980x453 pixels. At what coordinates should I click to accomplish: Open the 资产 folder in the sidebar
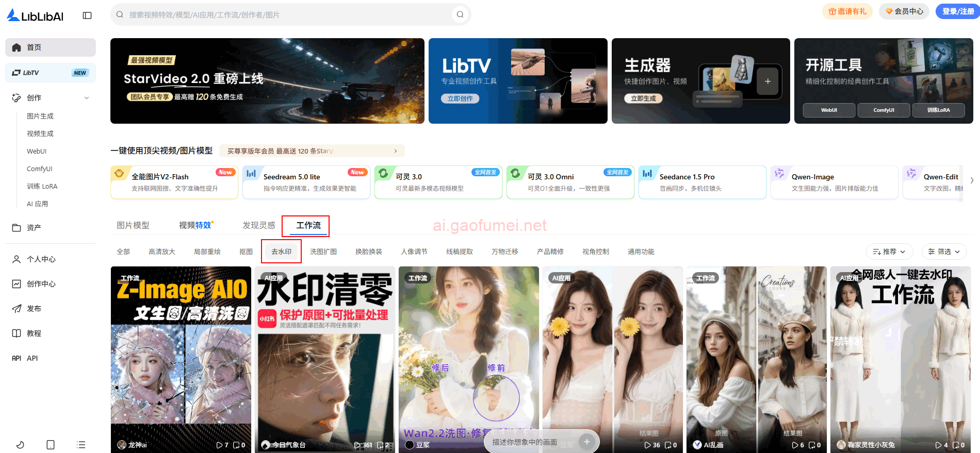coord(34,227)
